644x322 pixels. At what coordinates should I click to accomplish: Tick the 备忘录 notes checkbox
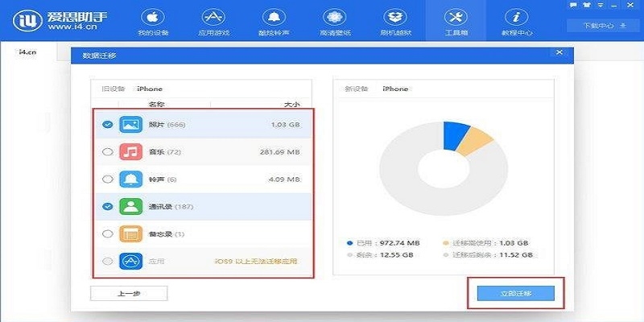[x=107, y=233]
